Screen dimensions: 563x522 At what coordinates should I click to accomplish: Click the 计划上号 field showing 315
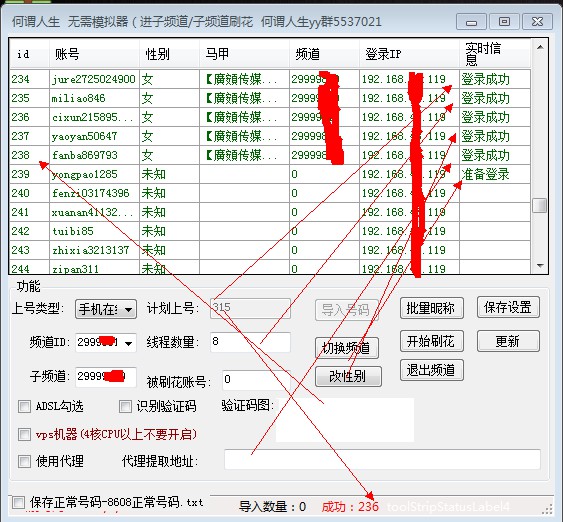click(x=251, y=308)
